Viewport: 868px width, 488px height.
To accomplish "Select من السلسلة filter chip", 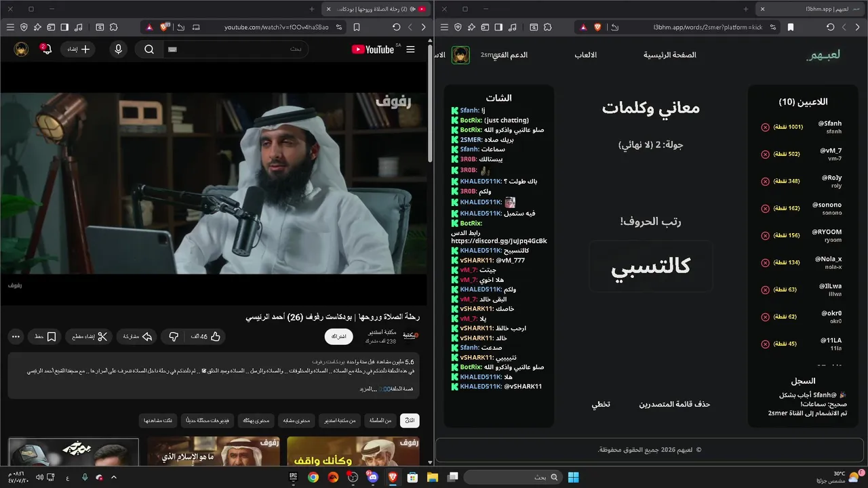I will (380, 421).
